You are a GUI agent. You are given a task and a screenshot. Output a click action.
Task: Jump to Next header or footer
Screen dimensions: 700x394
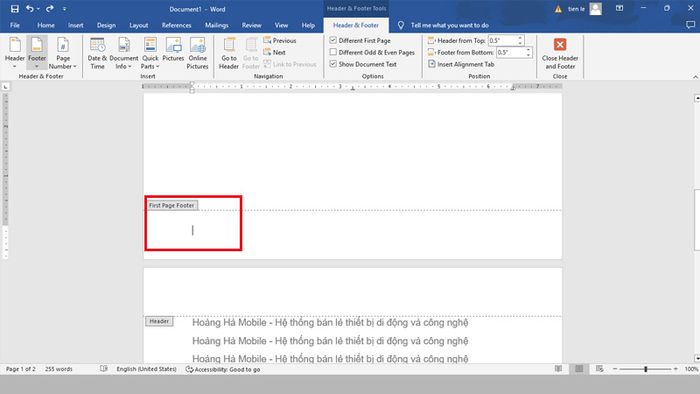275,52
